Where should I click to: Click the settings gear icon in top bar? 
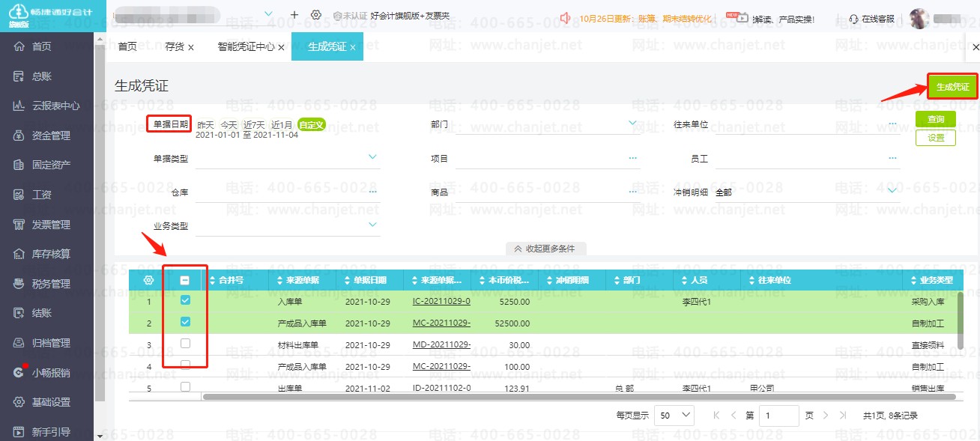click(316, 15)
